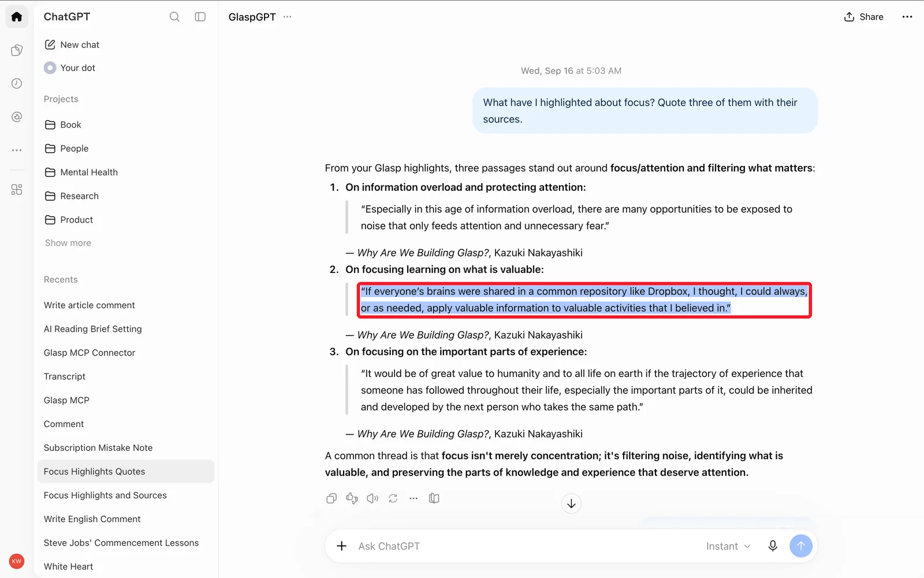Open the KW user avatar
This screenshot has height=578, width=924.
pos(17,561)
